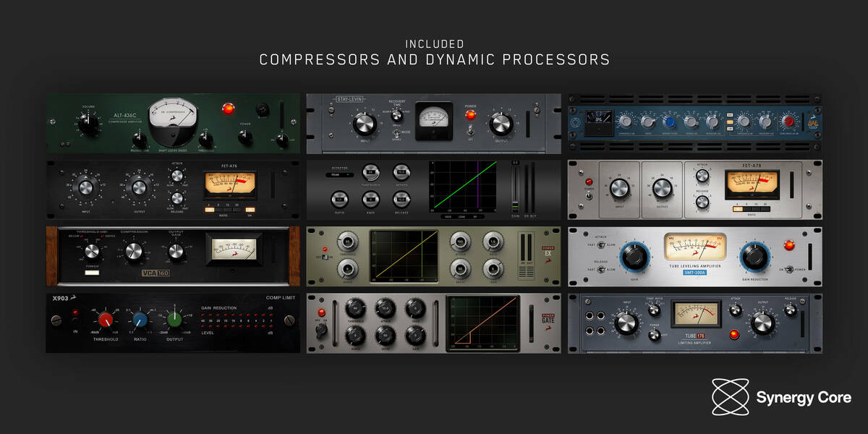The width and height of the screenshot is (868, 434).
Task: Click the blue Ratio knob on X903
Action: [140, 320]
